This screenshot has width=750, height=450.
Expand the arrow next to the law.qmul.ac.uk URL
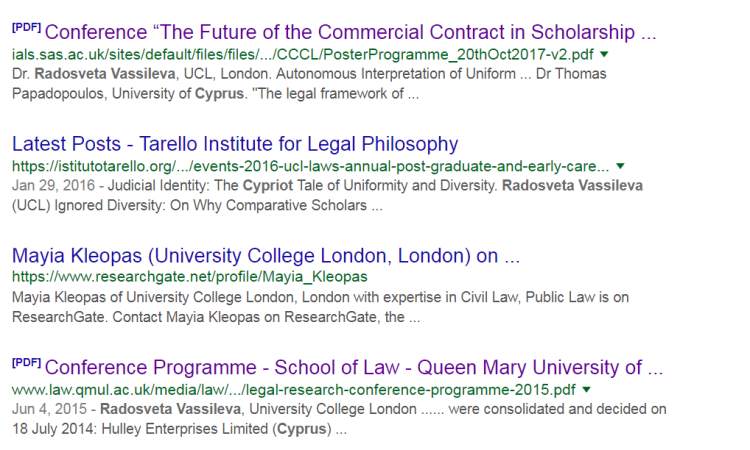pos(586,389)
